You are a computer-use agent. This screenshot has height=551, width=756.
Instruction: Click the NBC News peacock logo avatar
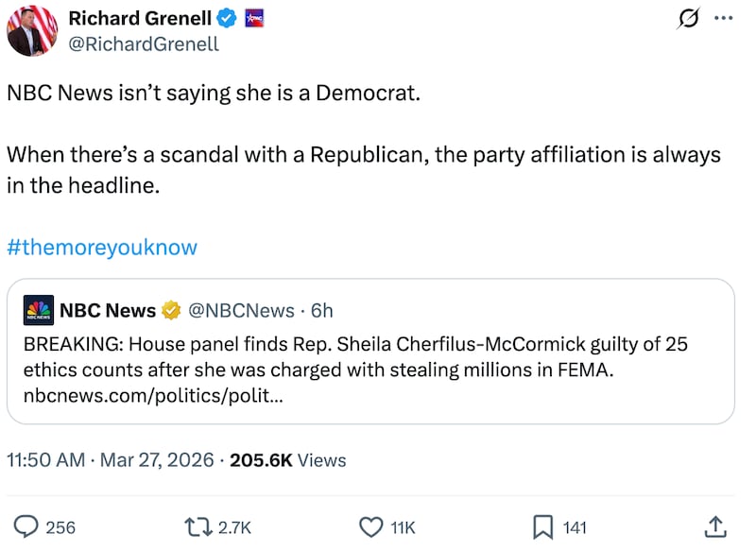click(38, 311)
